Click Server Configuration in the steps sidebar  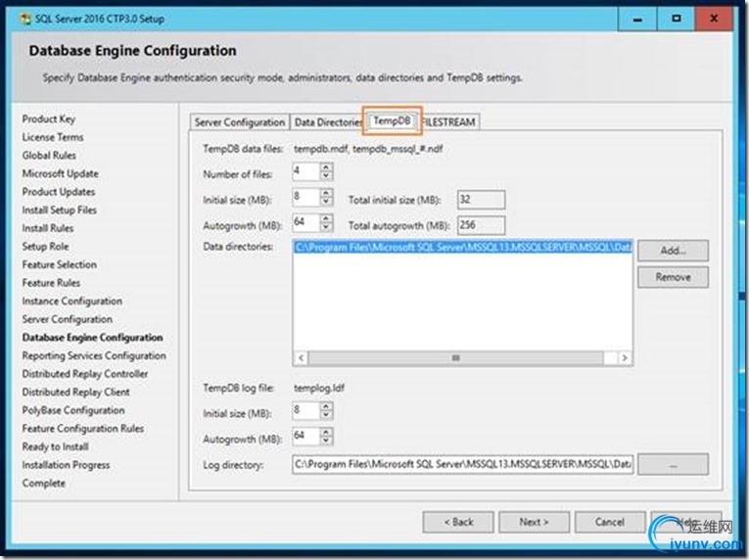[x=68, y=319]
